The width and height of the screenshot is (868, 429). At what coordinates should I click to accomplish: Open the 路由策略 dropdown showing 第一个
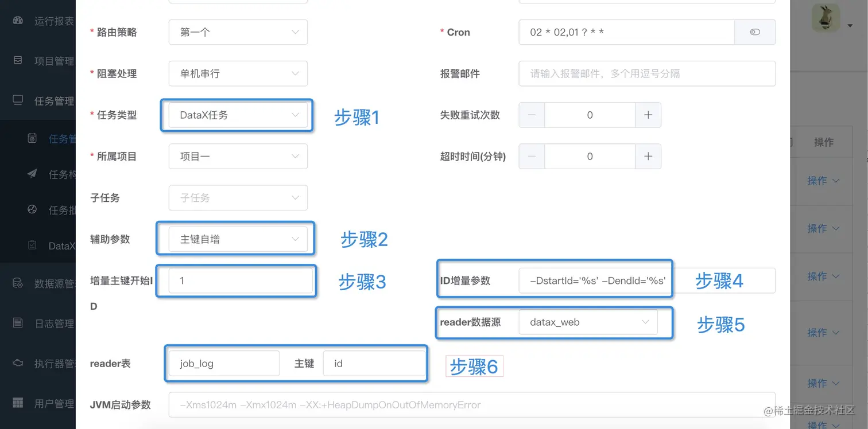click(x=238, y=32)
